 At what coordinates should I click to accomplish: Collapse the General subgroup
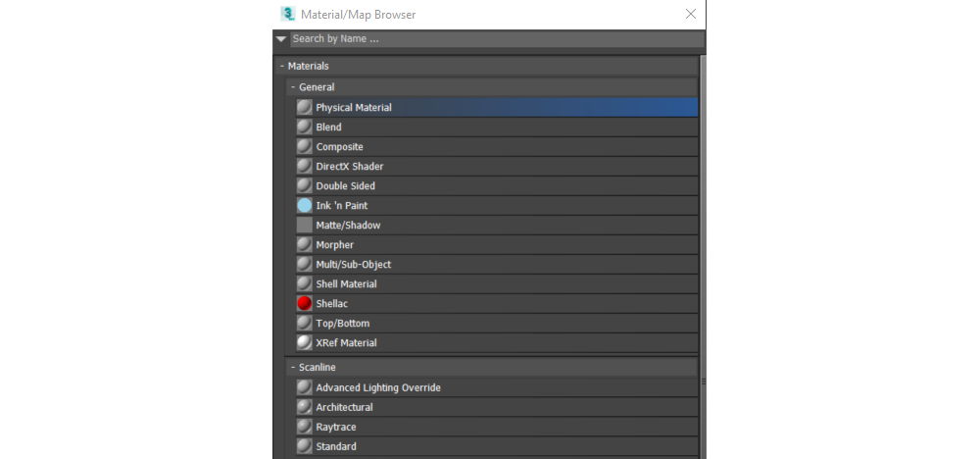(x=292, y=87)
